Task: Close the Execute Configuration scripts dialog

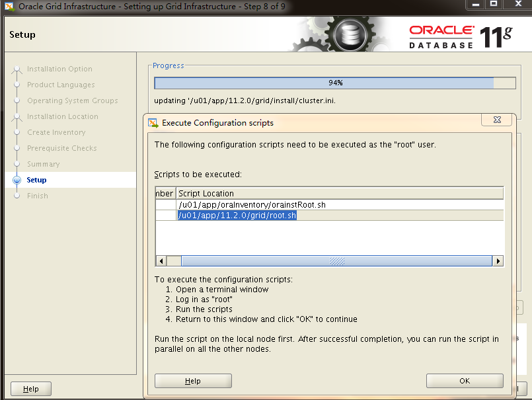Action: click(x=497, y=120)
